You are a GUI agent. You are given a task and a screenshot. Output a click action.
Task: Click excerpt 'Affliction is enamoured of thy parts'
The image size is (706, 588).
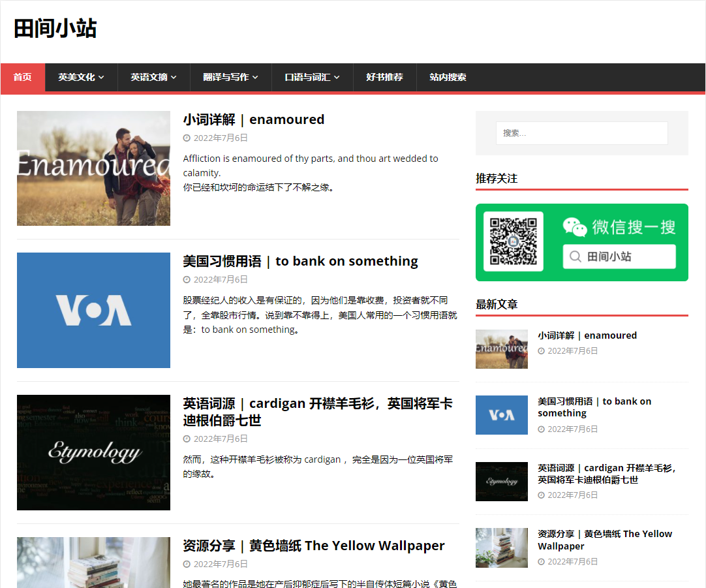(x=311, y=166)
